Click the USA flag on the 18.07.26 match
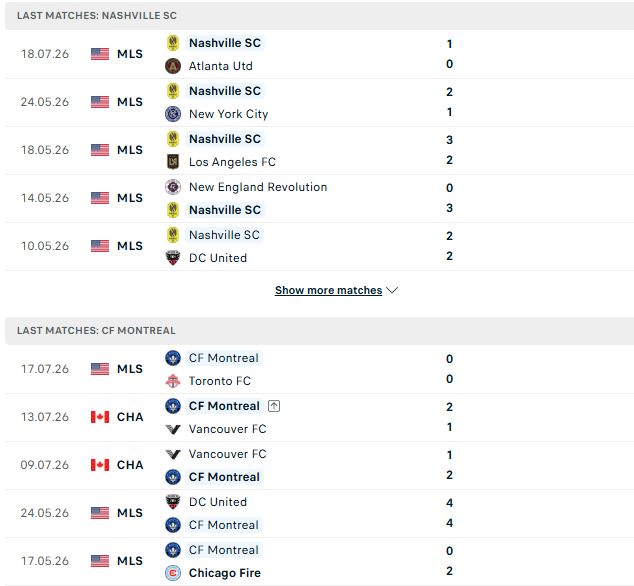 point(100,54)
